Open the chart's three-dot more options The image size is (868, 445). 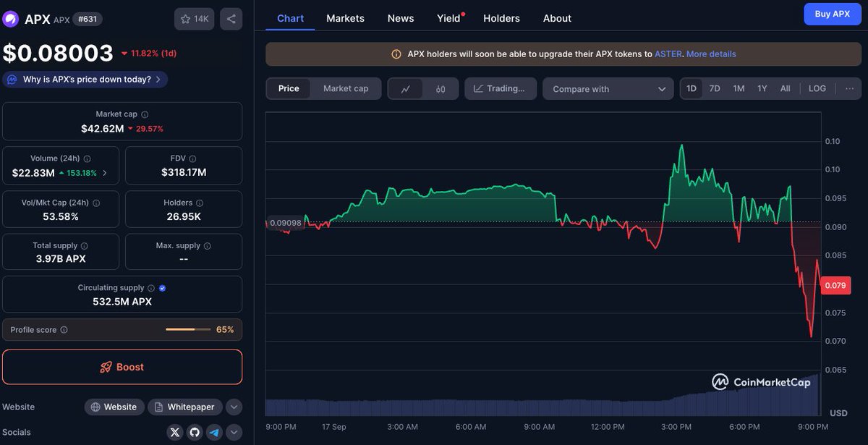pyautogui.click(x=849, y=88)
